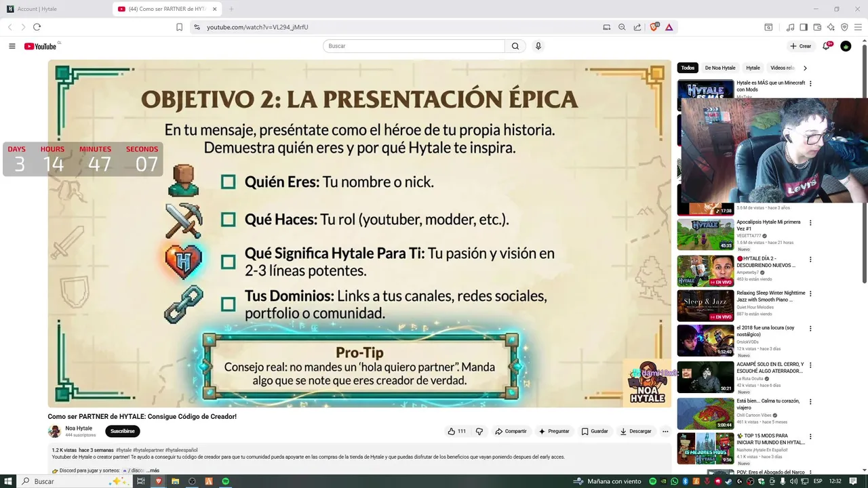Image resolution: width=868 pixels, height=488 pixels.
Task: Toggle the browser sidebar panel
Action: coord(804,27)
